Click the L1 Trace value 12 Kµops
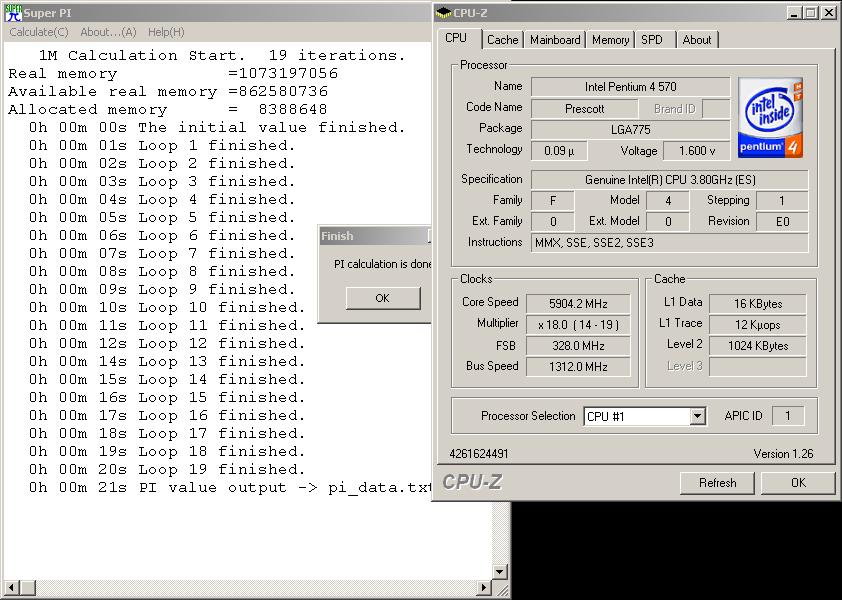 point(758,325)
